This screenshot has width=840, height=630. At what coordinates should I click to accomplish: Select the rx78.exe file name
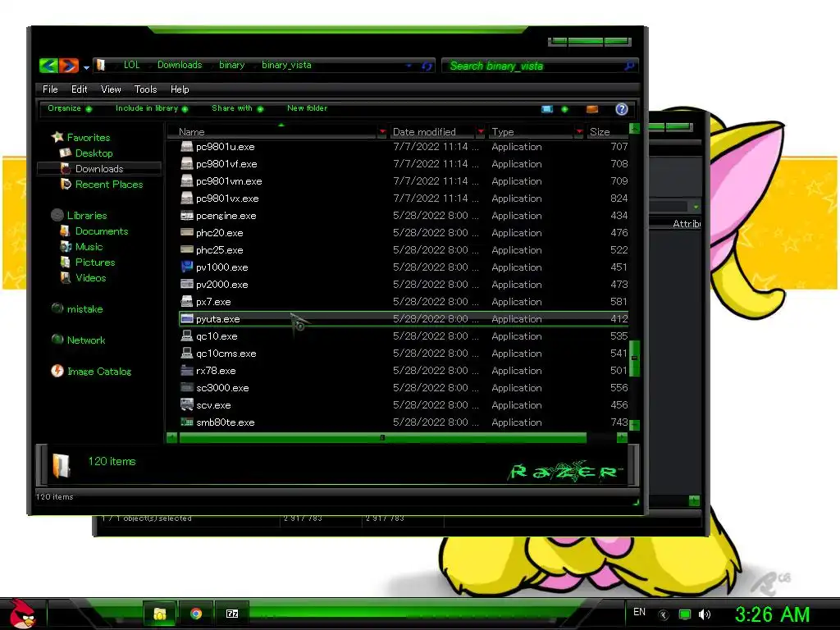216,371
